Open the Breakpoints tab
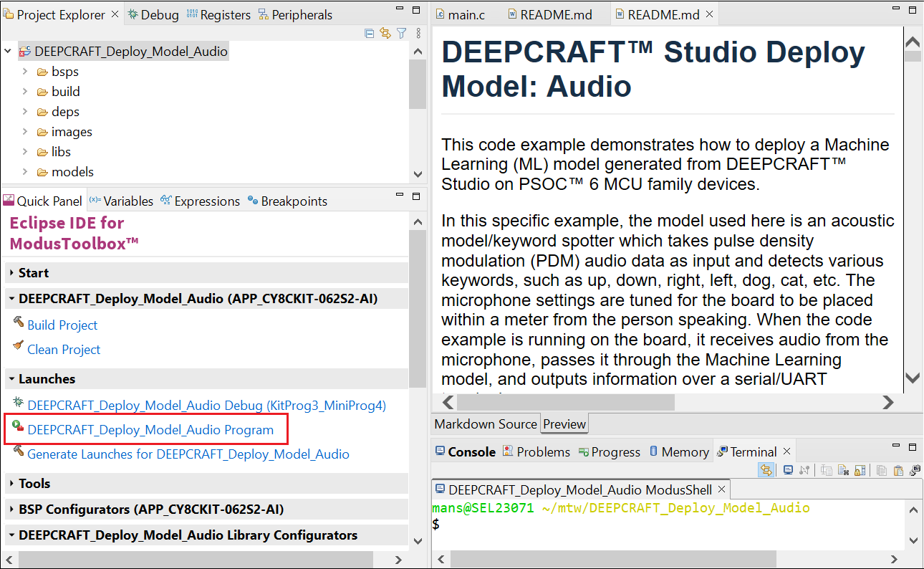 coord(287,201)
